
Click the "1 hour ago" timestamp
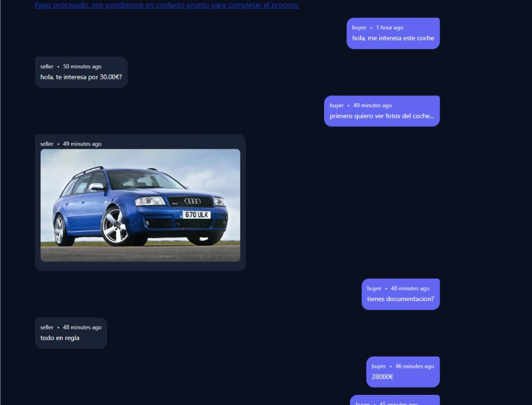[x=389, y=28]
